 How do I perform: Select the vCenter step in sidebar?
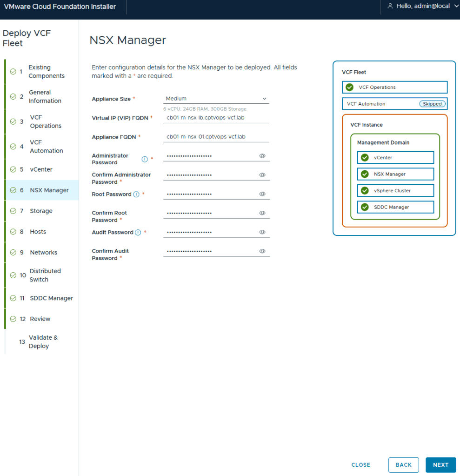(41, 170)
